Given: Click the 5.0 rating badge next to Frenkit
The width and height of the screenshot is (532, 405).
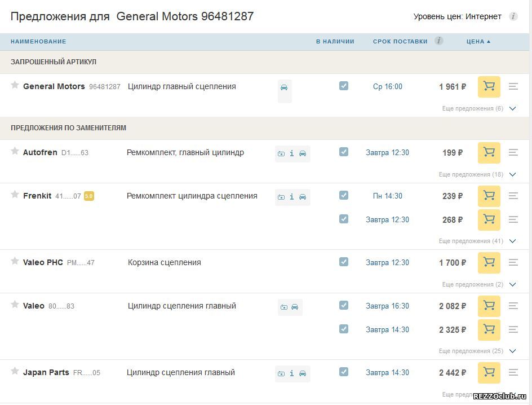Looking at the screenshot, I should click(x=89, y=196).
